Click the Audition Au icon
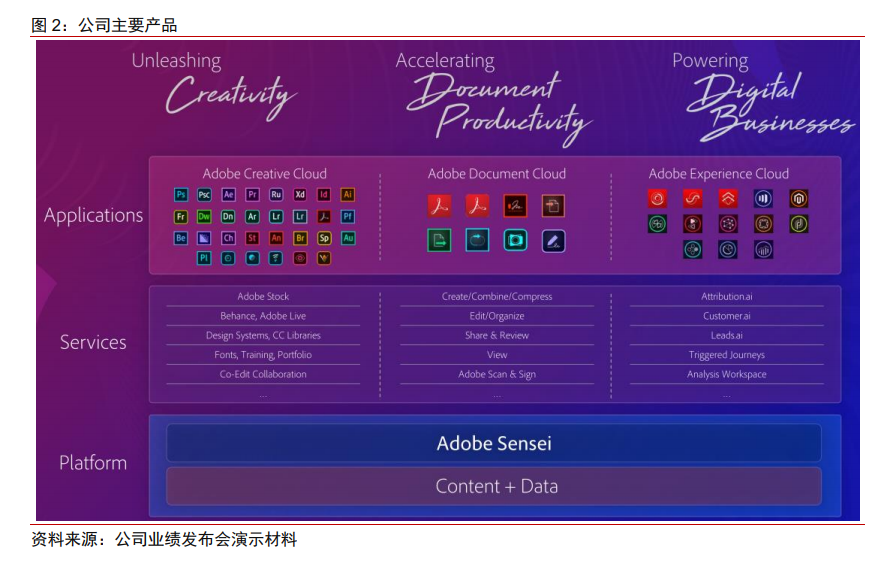The height and width of the screenshot is (578, 887). pos(348,238)
